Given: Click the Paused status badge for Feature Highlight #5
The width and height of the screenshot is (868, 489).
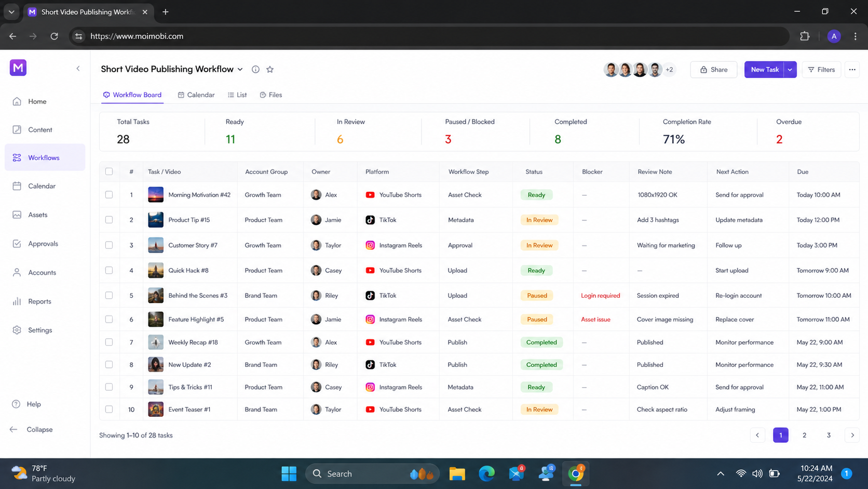Looking at the screenshot, I should [537, 319].
